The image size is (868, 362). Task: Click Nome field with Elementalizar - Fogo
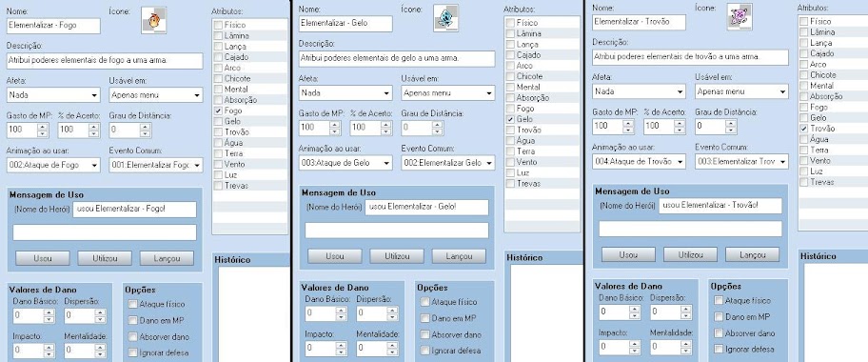pos(53,26)
